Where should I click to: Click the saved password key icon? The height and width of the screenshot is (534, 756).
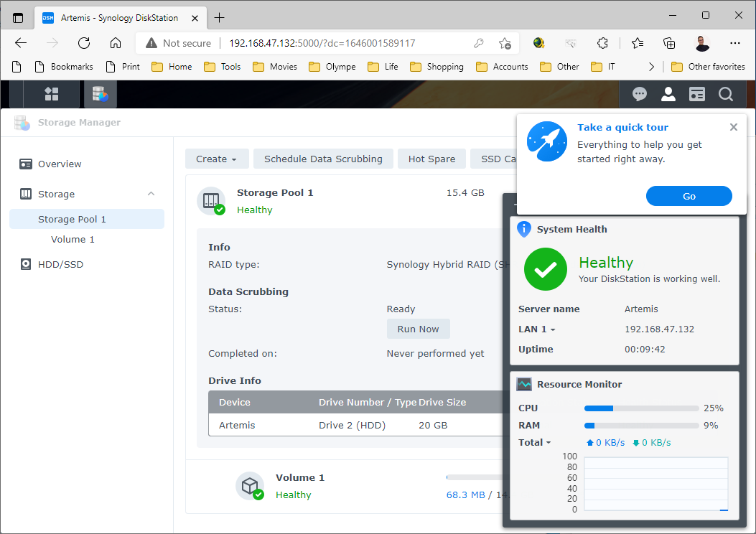coord(478,43)
